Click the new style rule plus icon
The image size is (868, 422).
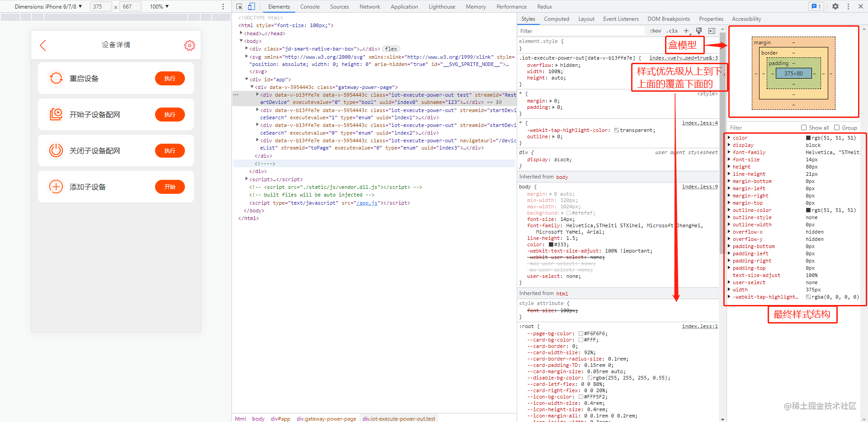[686, 31]
